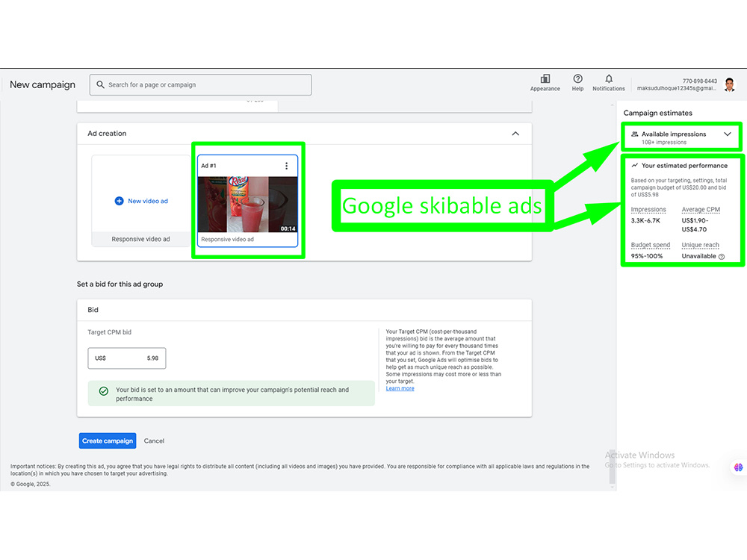Click the estimated performance trend icon
Viewport: 747px width, 560px height.
click(x=634, y=165)
